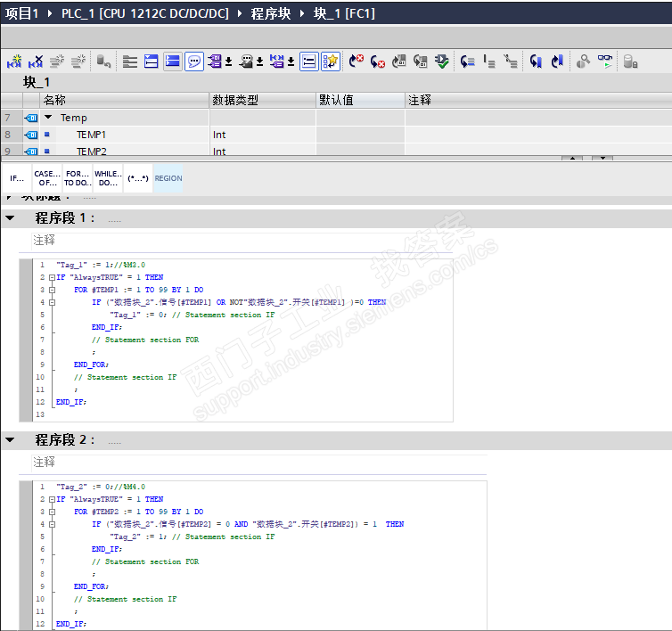
Task: Click the 注释 column header
Action: point(538,100)
